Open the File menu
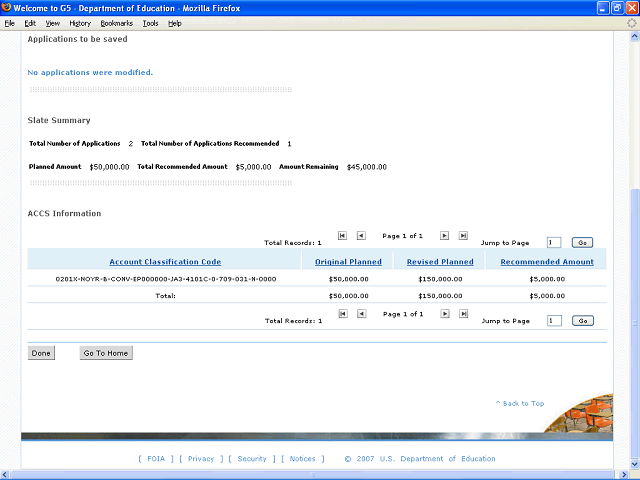The width and height of the screenshot is (640, 480). tap(9, 23)
